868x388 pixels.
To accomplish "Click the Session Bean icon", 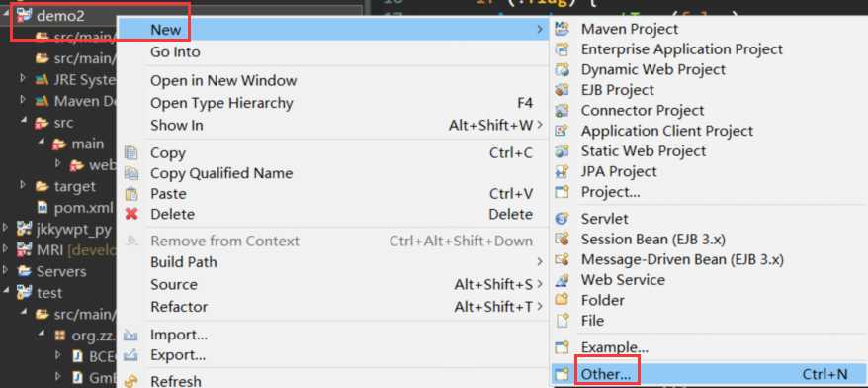I will pyautogui.click(x=562, y=240).
